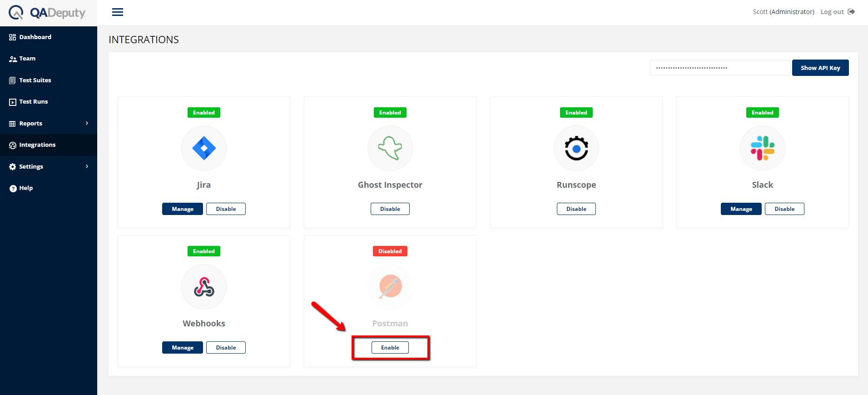This screenshot has height=395, width=868.
Task: Disable the Slack integration
Action: (784, 209)
